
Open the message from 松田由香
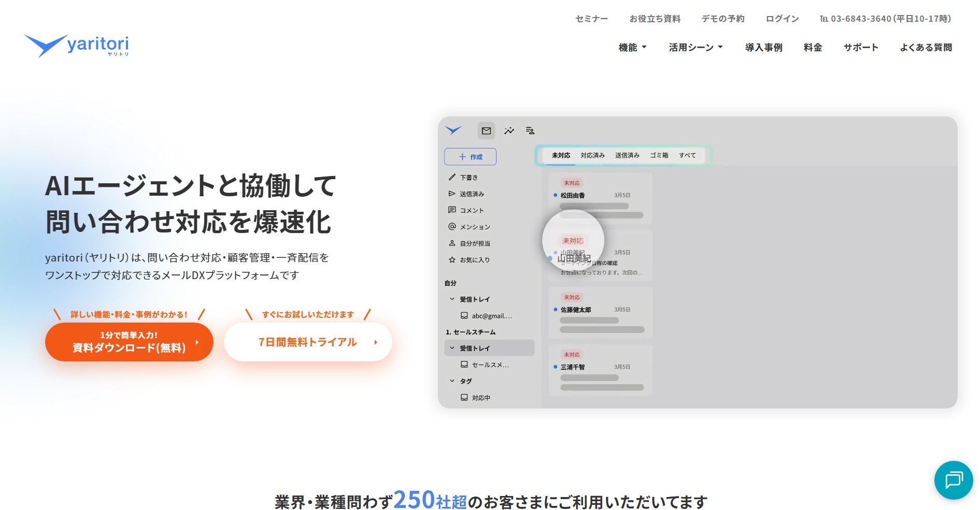600,198
